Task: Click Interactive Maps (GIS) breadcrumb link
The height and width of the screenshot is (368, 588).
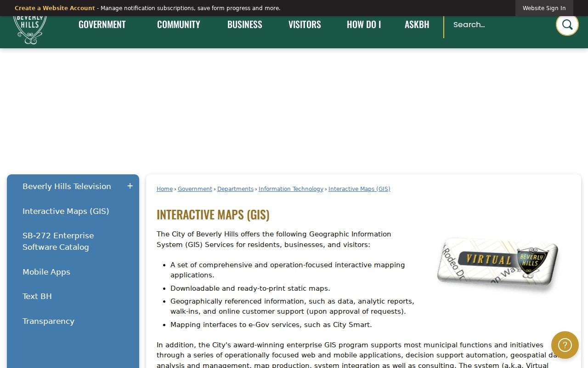Action: (359, 189)
